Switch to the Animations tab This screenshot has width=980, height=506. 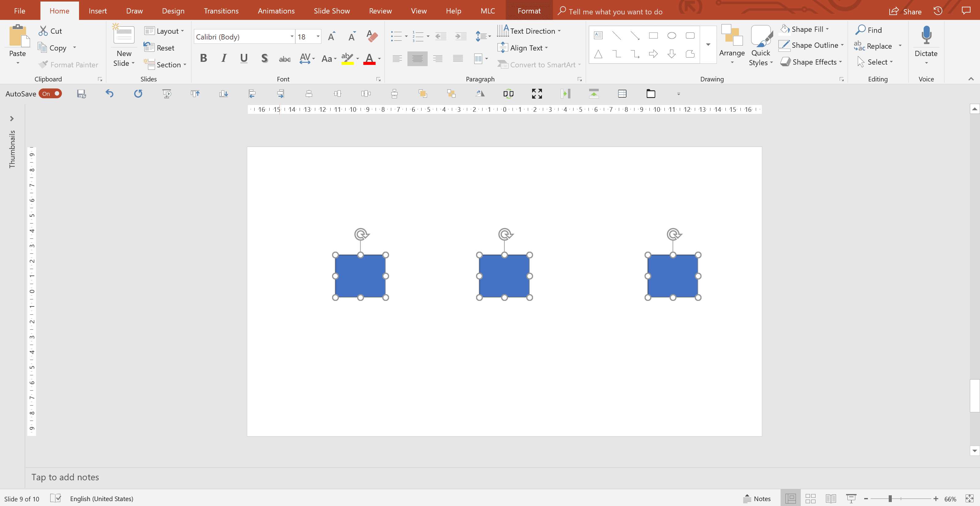tap(276, 11)
